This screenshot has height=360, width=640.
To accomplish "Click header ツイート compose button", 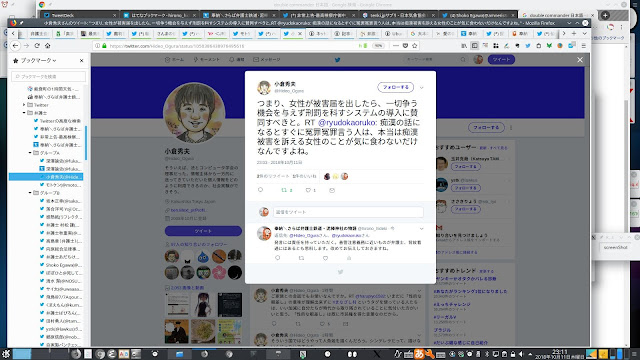I will [x=501, y=60].
